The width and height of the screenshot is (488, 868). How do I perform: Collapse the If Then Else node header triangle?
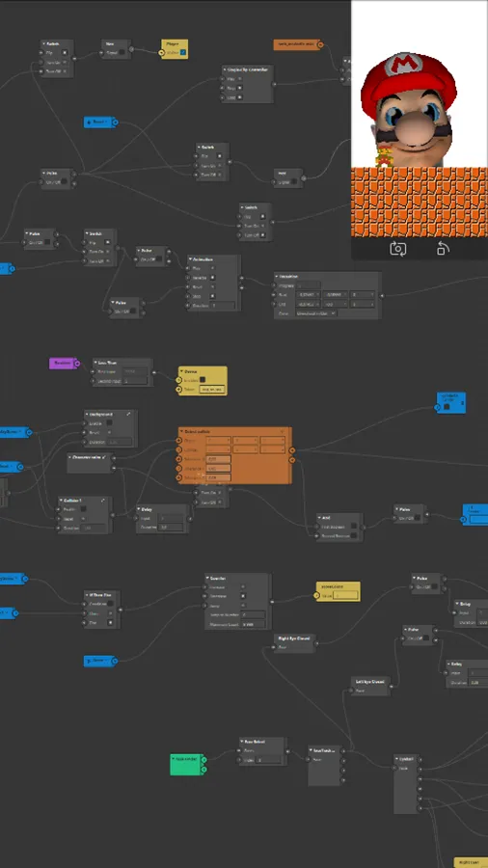[88, 595]
